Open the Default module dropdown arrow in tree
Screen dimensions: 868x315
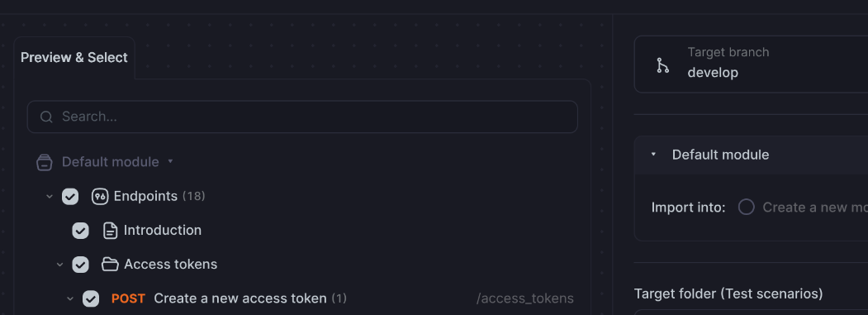click(x=170, y=161)
